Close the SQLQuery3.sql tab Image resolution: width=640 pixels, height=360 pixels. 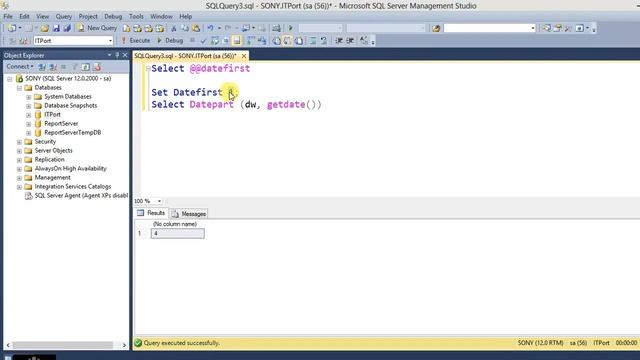pyautogui.click(x=244, y=56)
